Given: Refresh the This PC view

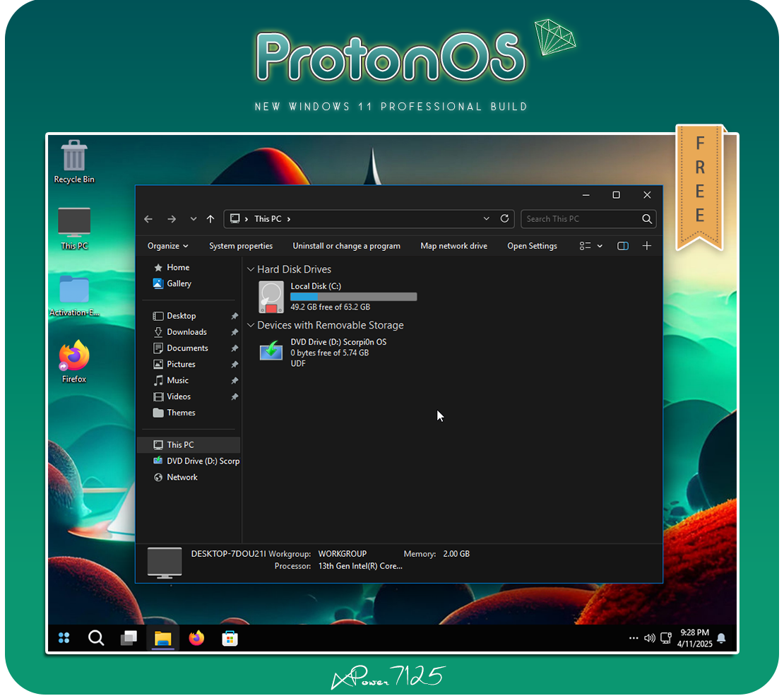Looking at the screenshot, I should point(504,218).
